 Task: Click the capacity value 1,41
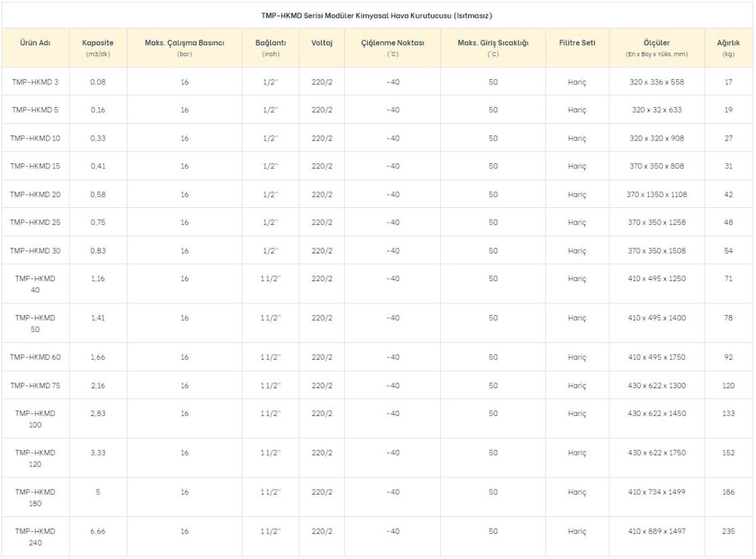tap(98, 318)
